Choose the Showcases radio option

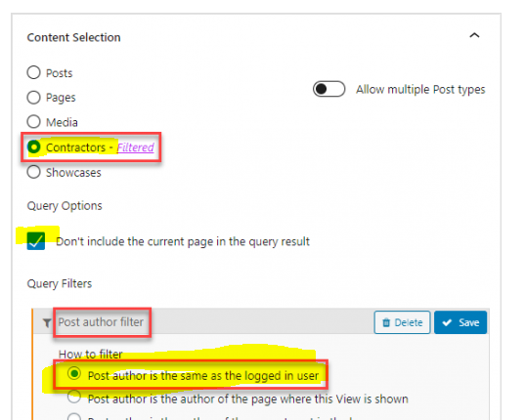point(34,172)
